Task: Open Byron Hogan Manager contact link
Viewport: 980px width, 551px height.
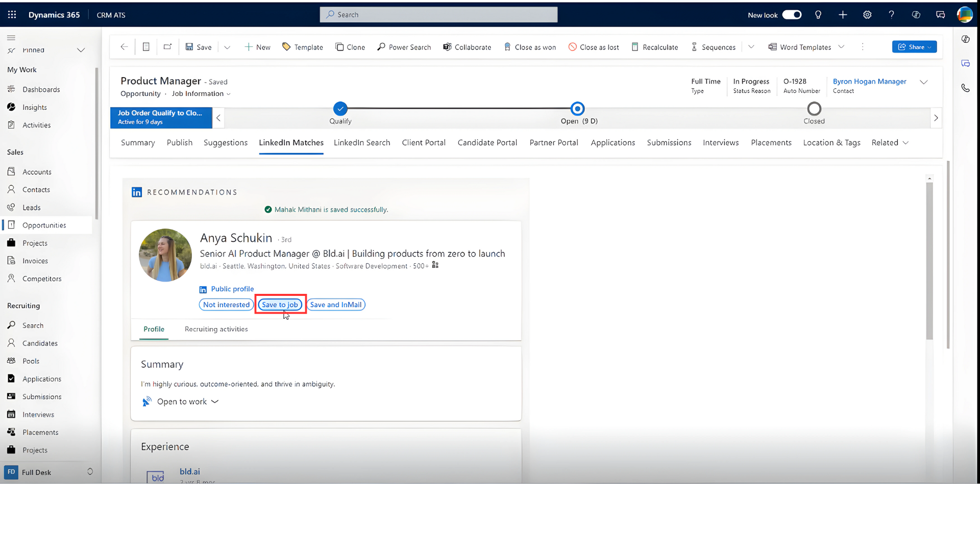Action: coord(870,82)
